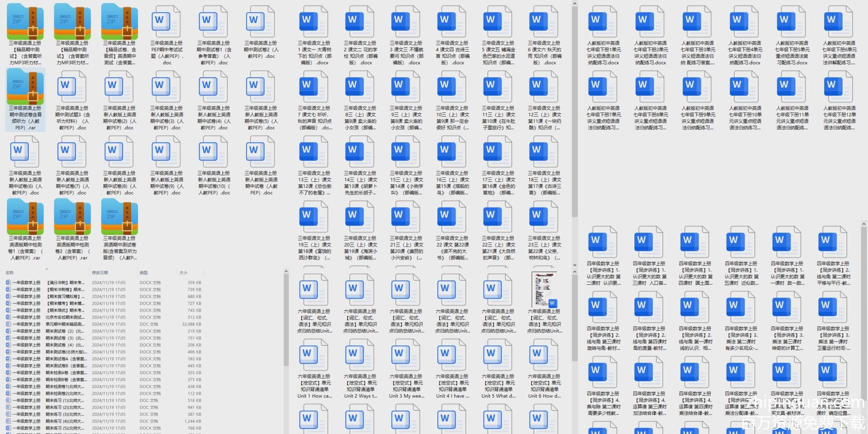Select the highlighted 期中测试卷含音频听力 RAR archive
The width and height of the screenshot is (868, 434).
click(x=25, y=99)
